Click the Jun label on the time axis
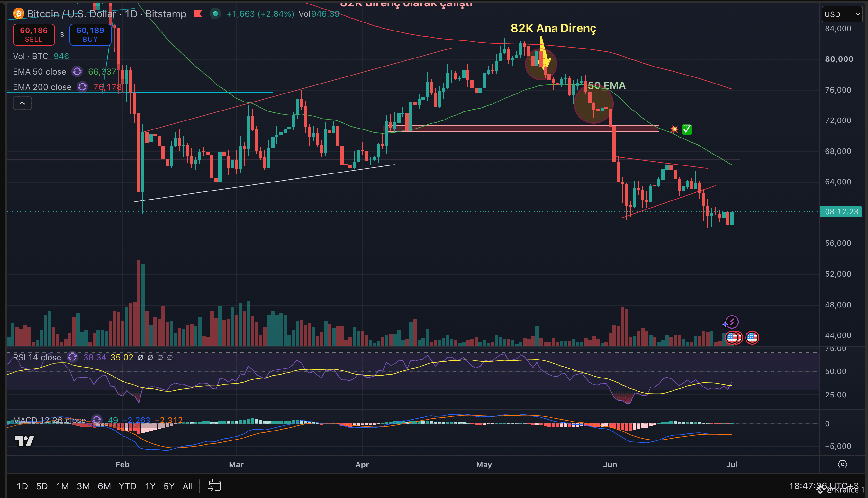Screen dimensions: 868x498 610,464
